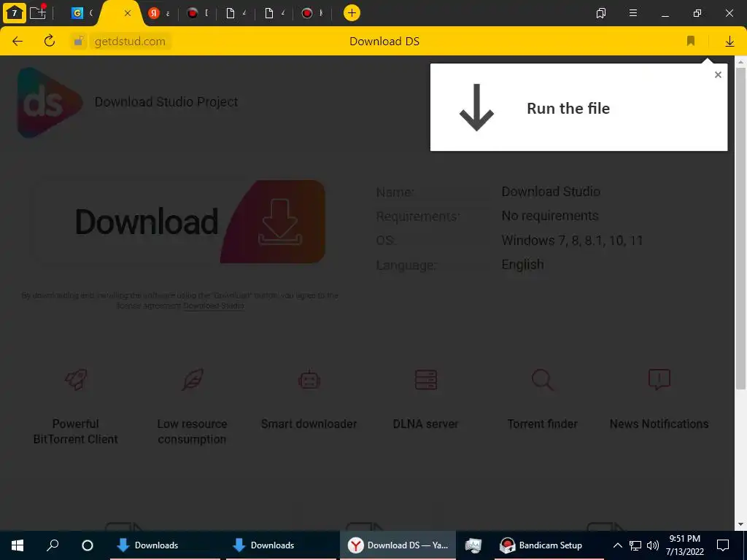Screen dimensions: 747x560
Task: Switch to the Google tab
Action: click(x=77, y=13)
